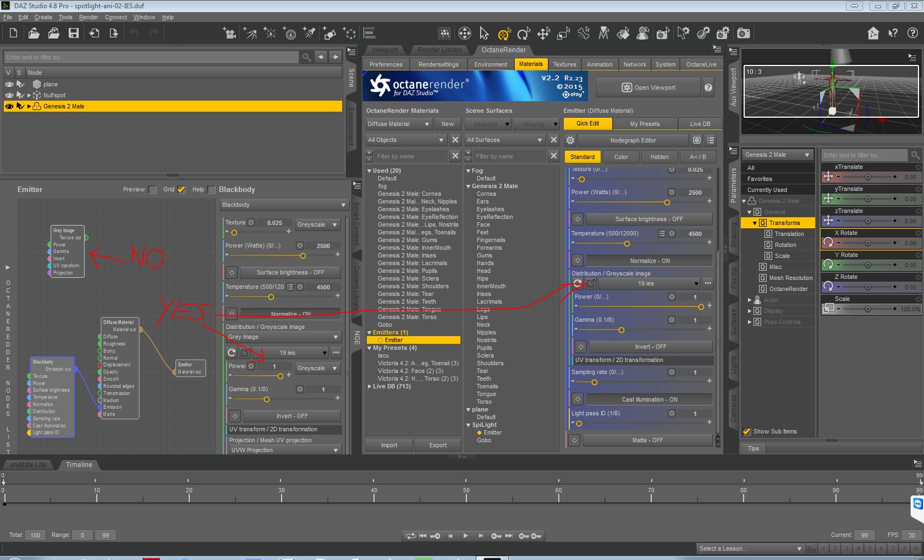Click the Octane settings gear beside Nodegraph Editor

570,140
